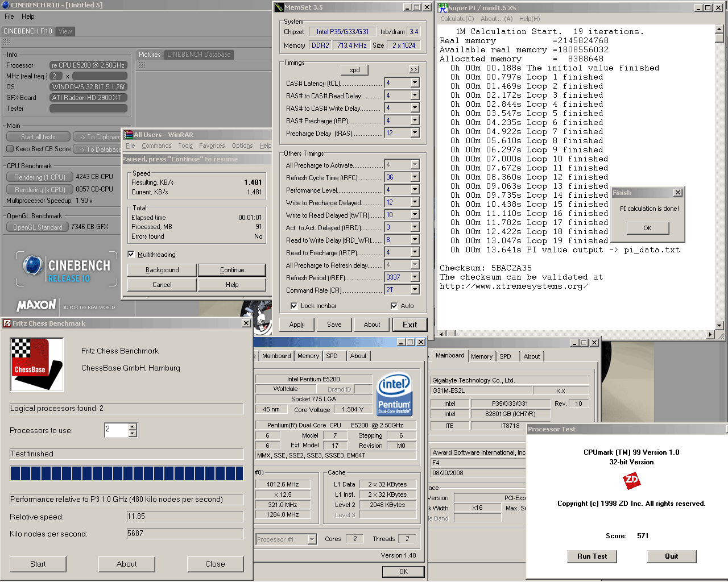Click the Checksum: 5BAC2A35 line in Super PI

click(486, 268)
